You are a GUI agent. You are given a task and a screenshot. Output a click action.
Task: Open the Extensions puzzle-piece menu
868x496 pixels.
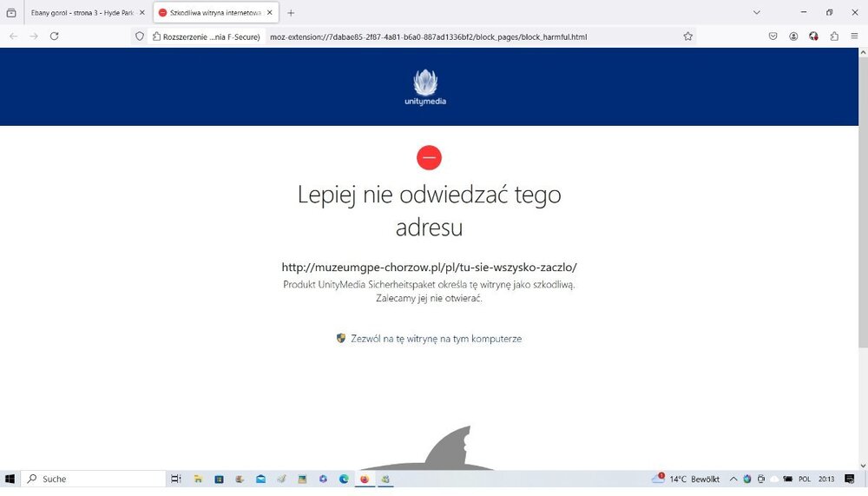pyautogui.click(x=834, y=36)
